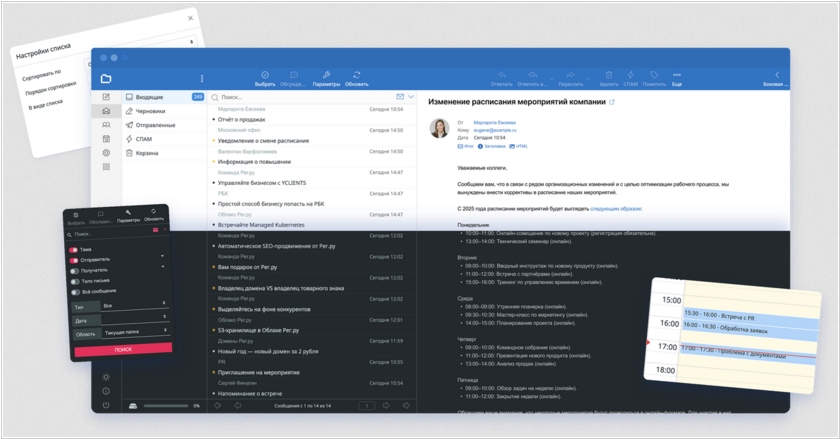The image size is (840, 439).
Task: Open the contacts icon in left sidebar
Action: pos(106,125)
